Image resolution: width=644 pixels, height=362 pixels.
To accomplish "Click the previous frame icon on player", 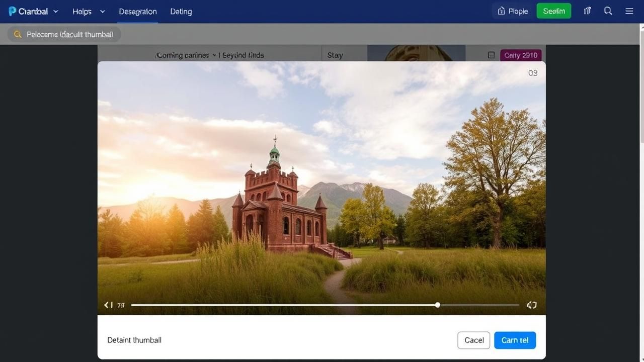I will click(x=108, y=305).
